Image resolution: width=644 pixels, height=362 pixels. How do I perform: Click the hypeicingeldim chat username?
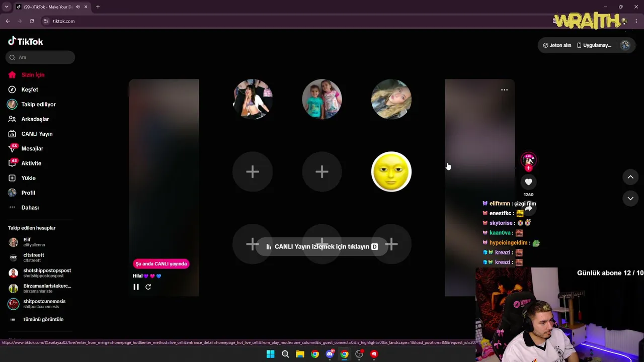[508, 243]
